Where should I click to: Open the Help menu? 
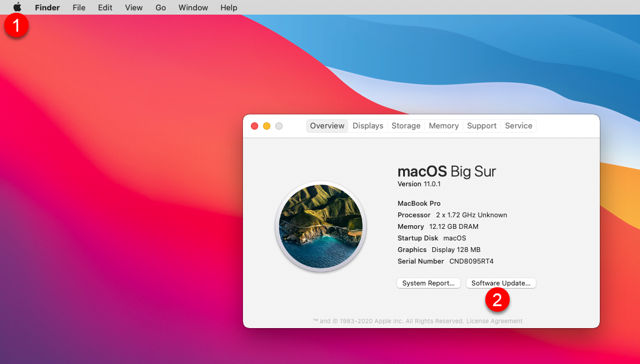click(x=228, y=7)
